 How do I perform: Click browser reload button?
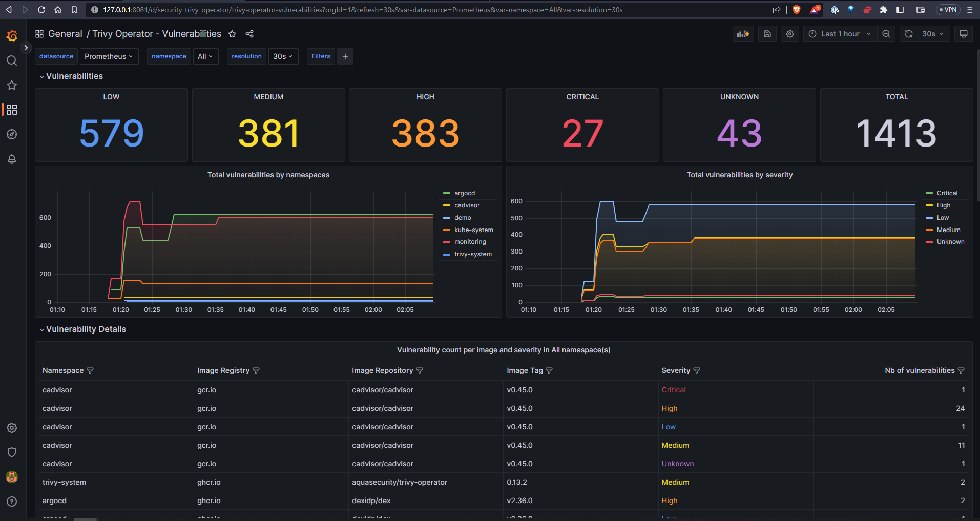tap(41, 10)
